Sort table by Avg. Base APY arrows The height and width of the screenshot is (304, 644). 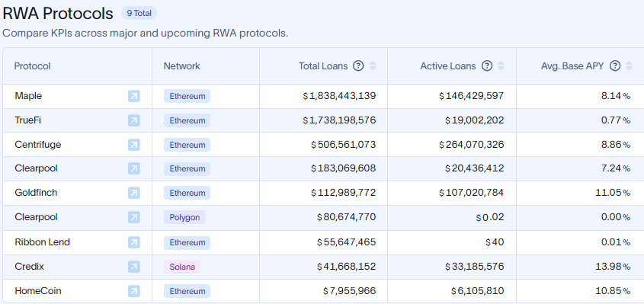pyautogui.click(x=630, y=66)
